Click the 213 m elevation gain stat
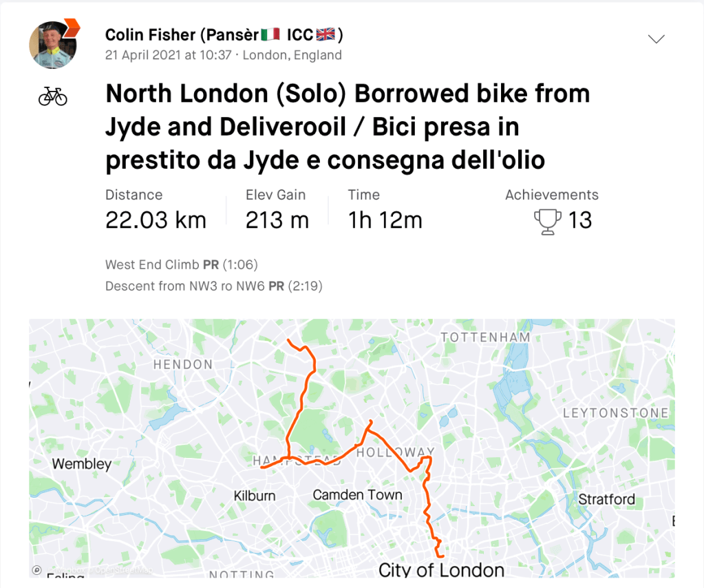Image resolution: width=704 pixels, height=588 pixels. 277,220
